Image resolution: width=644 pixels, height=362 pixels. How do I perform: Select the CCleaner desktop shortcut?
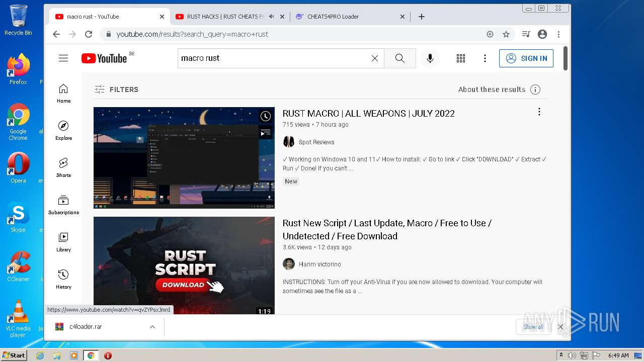[18, 266]
